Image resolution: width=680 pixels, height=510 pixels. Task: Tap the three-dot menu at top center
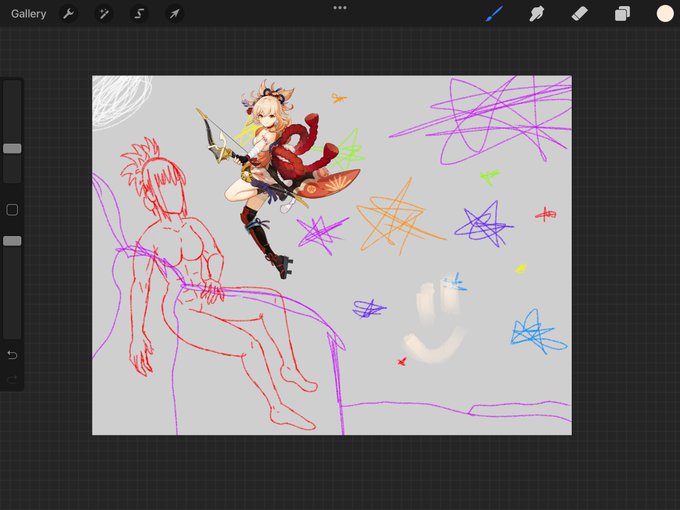point(340,7)
